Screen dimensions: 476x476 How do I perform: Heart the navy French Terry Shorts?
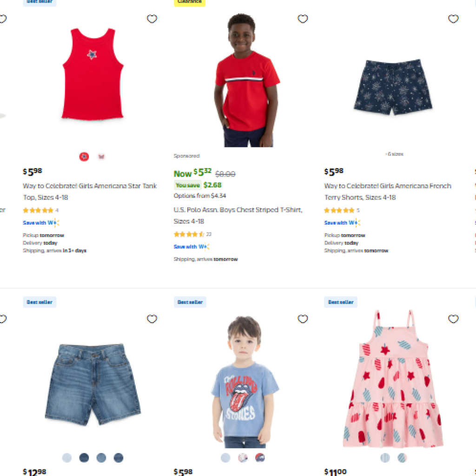tap(453, 19)
